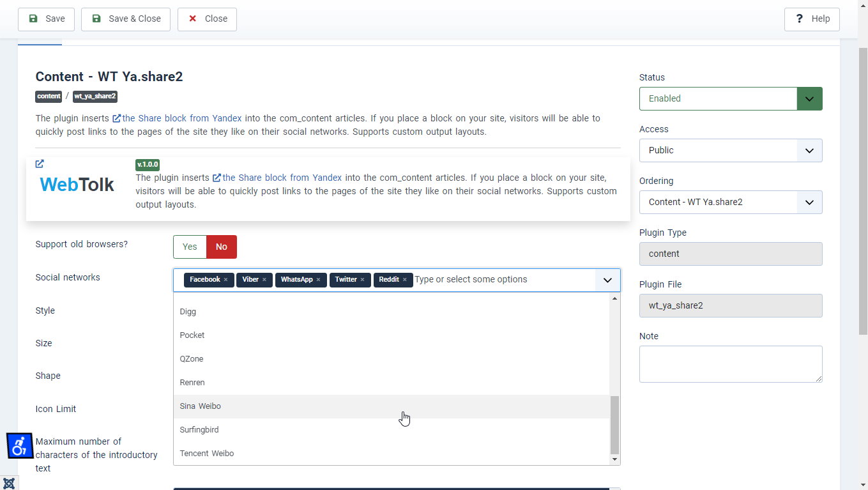Image resolution: width=868 pixels, height=490 pixels.
Task: Click the 'Icon Limit' label
Action: point(56,409)
